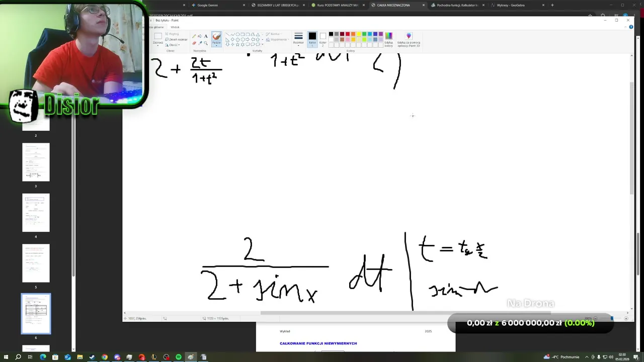
Task: Close the Google Gemini tab
Action: (244, 5)
